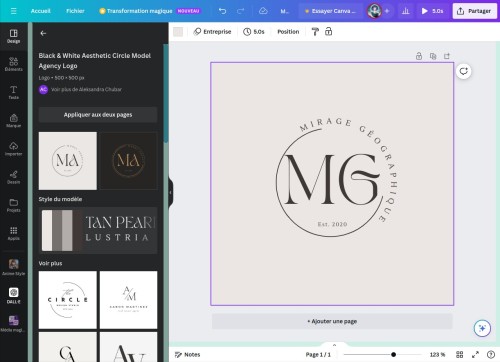Viewport: 500px width, 362px height.
Task: Open the Projets folder panel
Action: [14, 205]
